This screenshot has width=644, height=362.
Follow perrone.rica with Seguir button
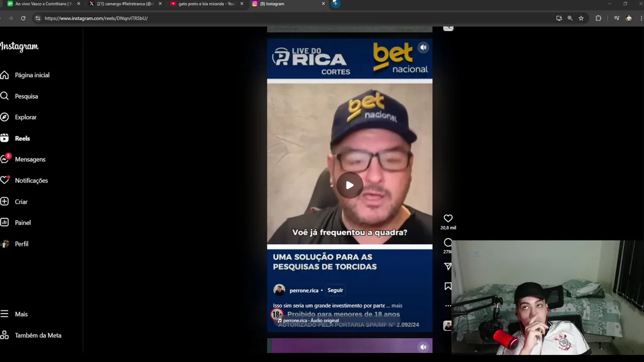[x=335, y=290]
